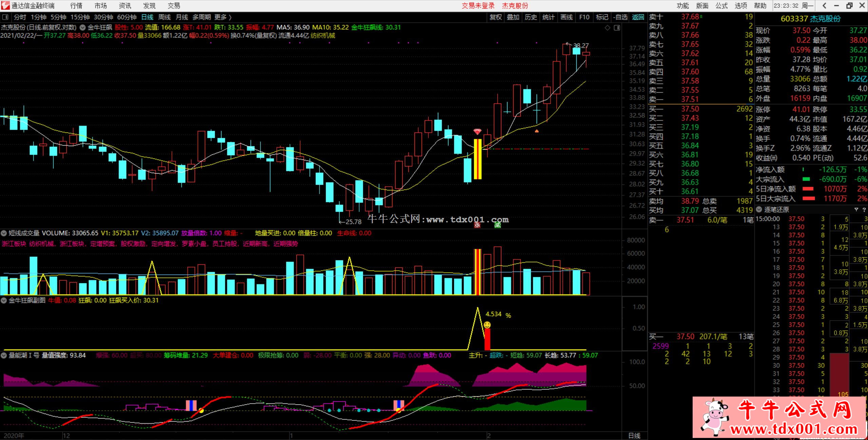Image resolution: width=868 pixels, height=440 pixels.
Task: Click the 买一 37.50 order book row
Action: click(701, 109)
